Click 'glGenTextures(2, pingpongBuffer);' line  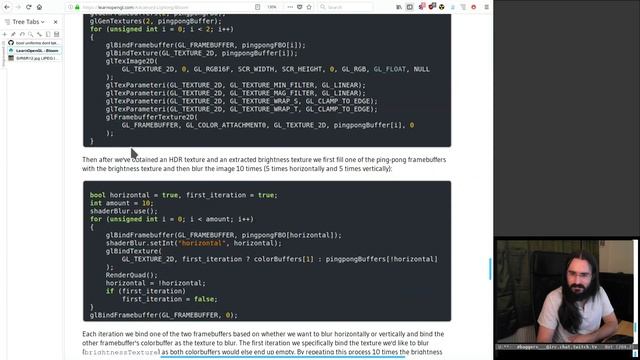click(156, 21)
